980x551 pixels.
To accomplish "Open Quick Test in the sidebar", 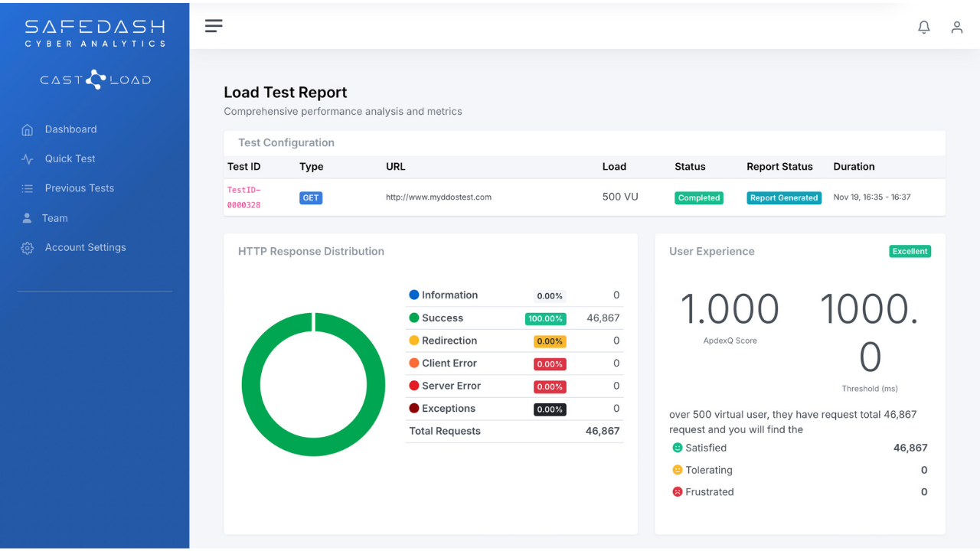I will (70, 158).
